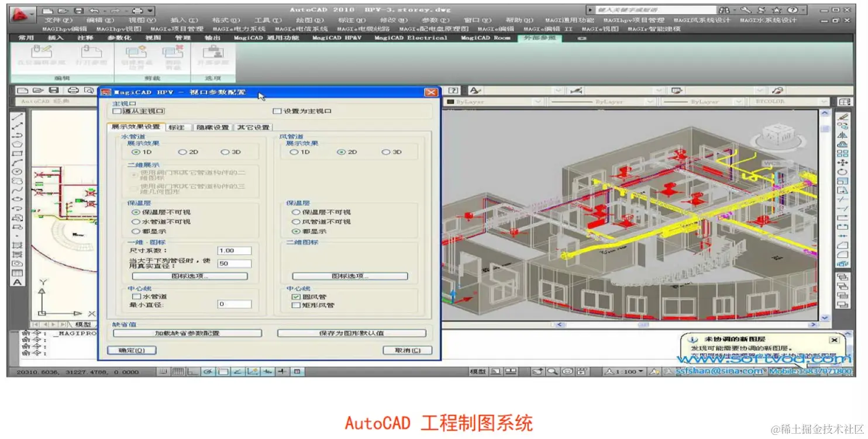Click the Print icon in standard toolbar
Viewport: 868px width, 439px height.
[x=73, y=91]
